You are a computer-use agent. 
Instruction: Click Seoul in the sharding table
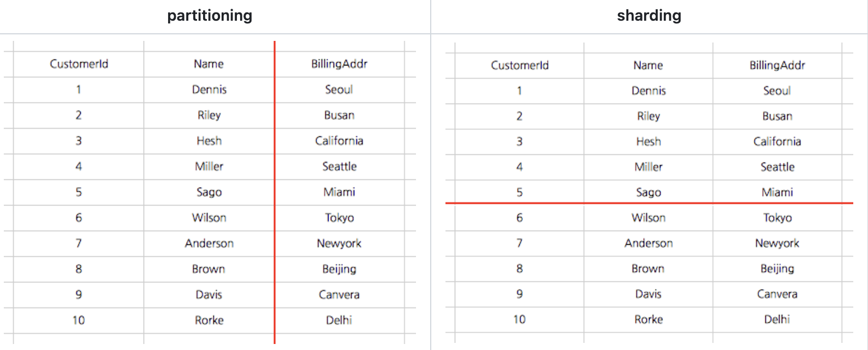pos(777,90)
